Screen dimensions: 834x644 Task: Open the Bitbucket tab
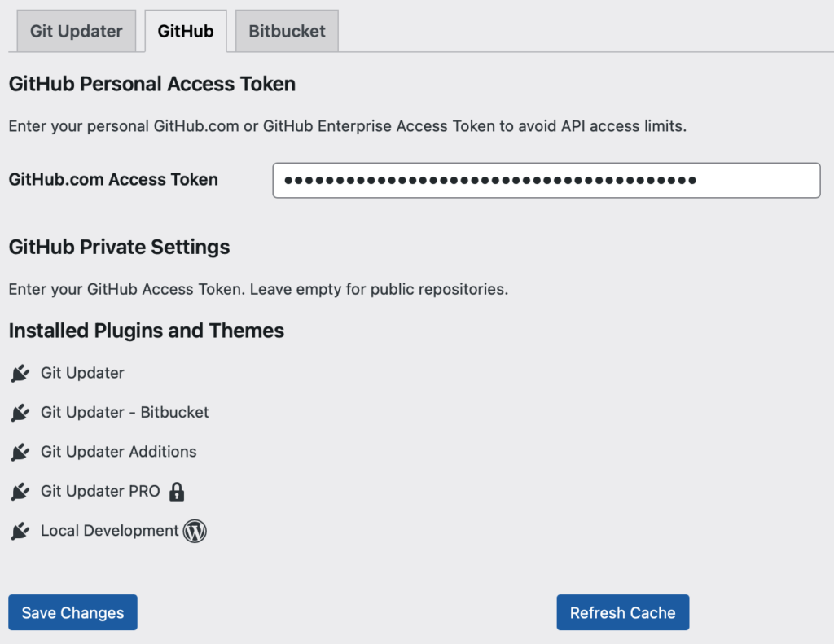(287, 31)
